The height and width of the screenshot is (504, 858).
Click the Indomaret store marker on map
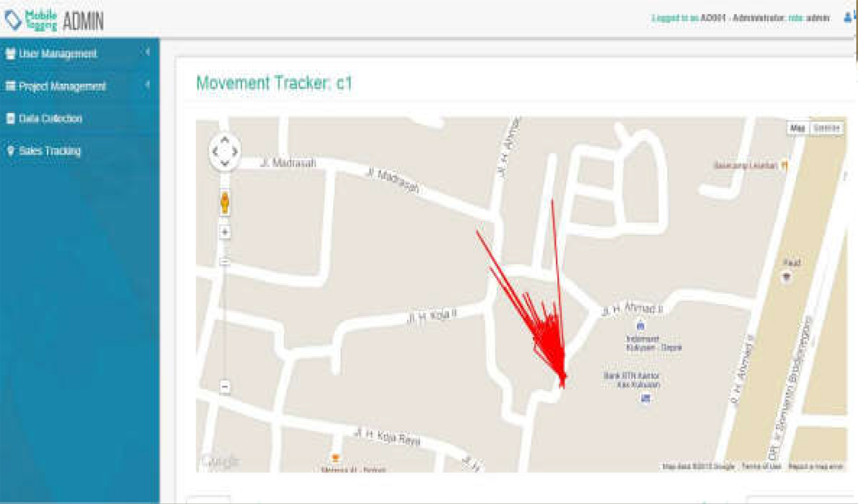640,326
